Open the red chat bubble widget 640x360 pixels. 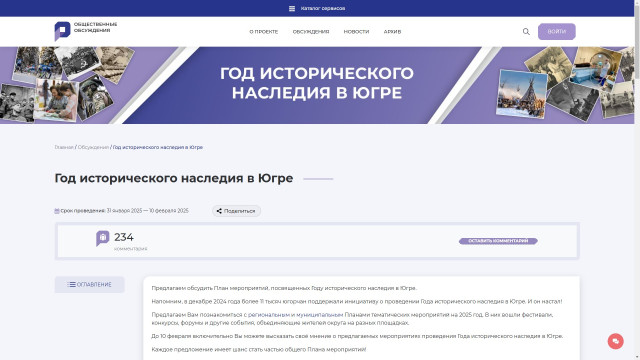(616, 341)
